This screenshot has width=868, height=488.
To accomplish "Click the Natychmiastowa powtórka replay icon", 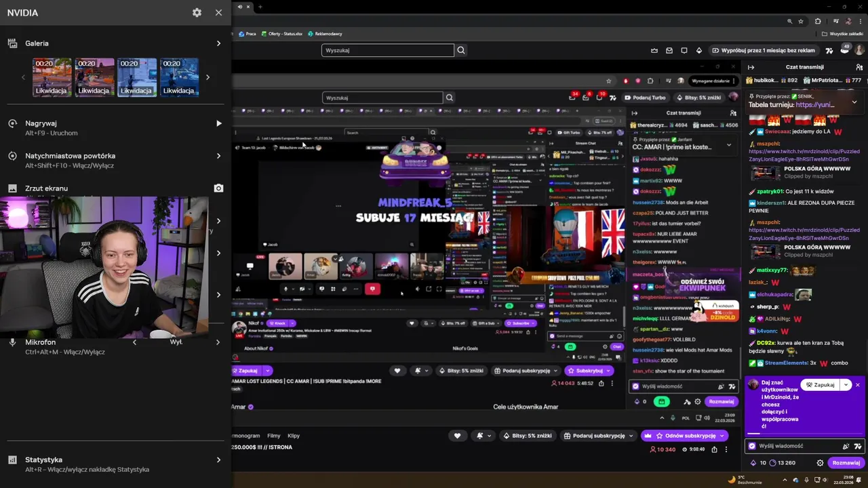I will pos(12,156).
